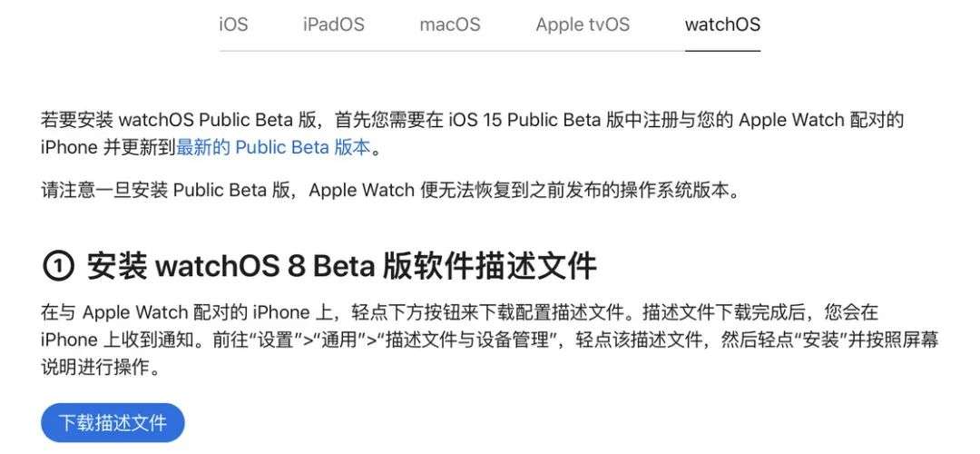Click the circled number 1 step icon

pos(57,267)
